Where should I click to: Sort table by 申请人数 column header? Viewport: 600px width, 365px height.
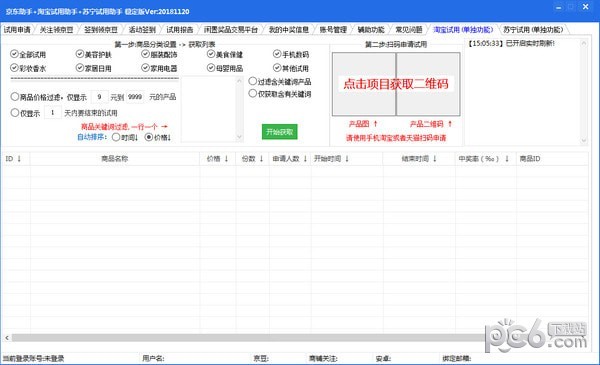pyautogui.click(x=290, y=158)
